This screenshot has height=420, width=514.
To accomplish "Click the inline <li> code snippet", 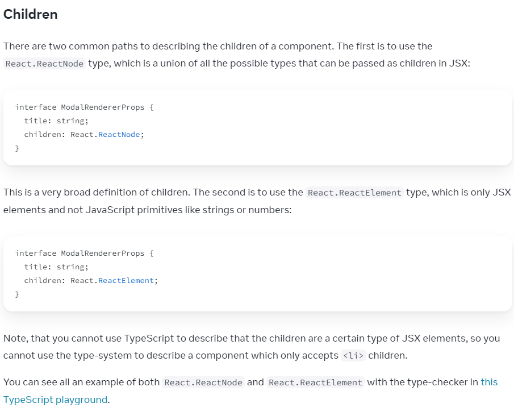I will (x=353, y=356).
